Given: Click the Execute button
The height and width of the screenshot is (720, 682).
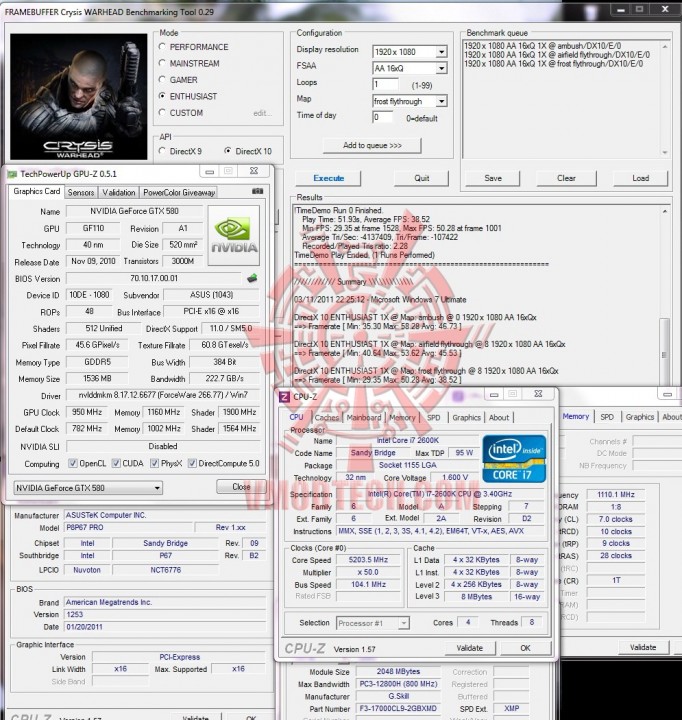Looking at the screenshot, I should (x=328, y=178).
